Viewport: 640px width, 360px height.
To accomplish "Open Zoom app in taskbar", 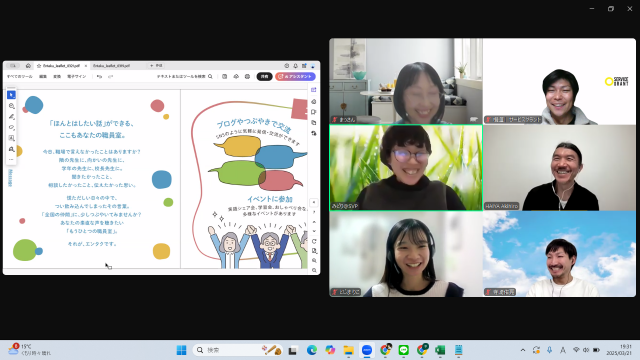I will pyautogui.click(x=367, y=350).
